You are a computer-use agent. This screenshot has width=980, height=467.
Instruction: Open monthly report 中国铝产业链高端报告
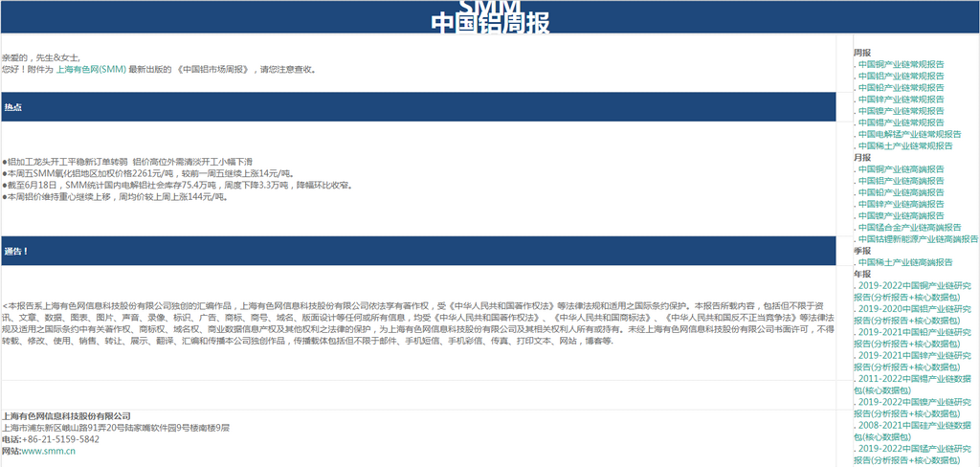pos(901,181)
